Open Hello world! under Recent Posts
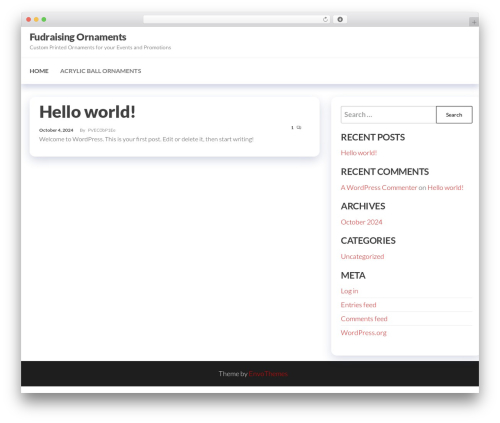 [359, 153]
